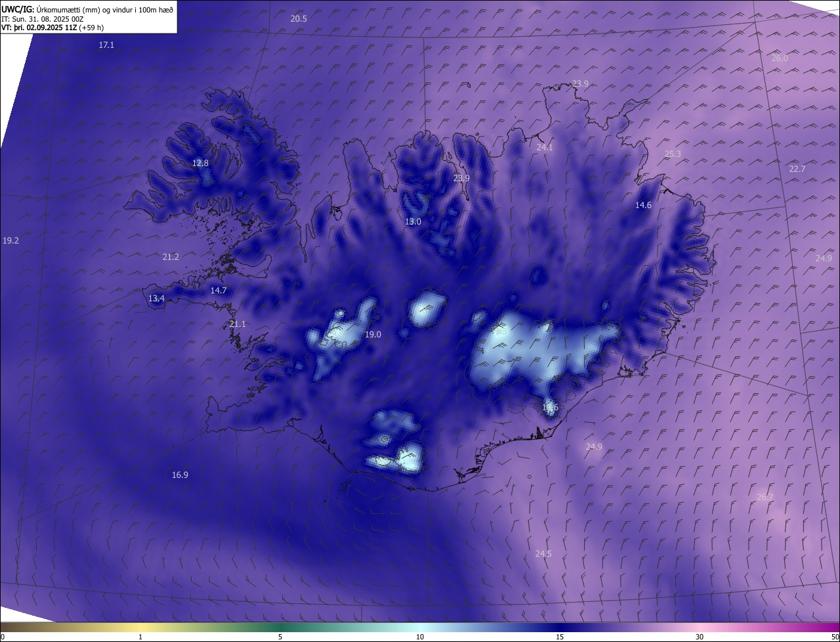Click the colorbar tick label 30
The width and height of the screenshot is (840, 642).
(x=700, y=637)
